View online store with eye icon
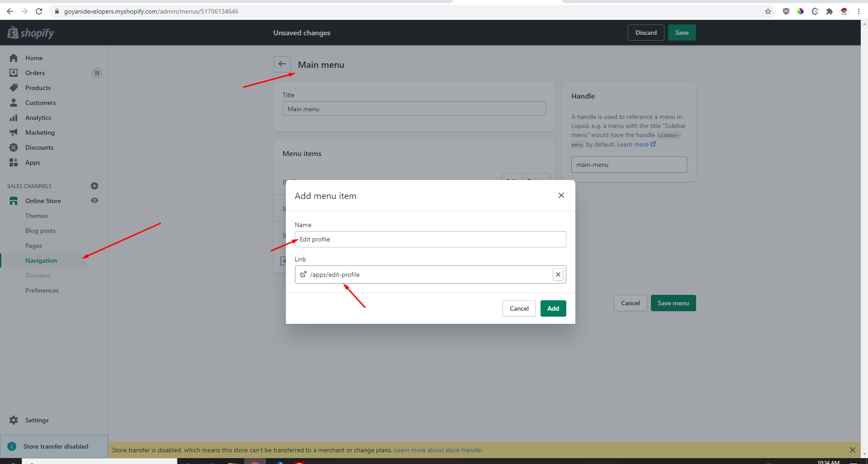The height and width of the screenshot is (464, 868). point(95,200)
